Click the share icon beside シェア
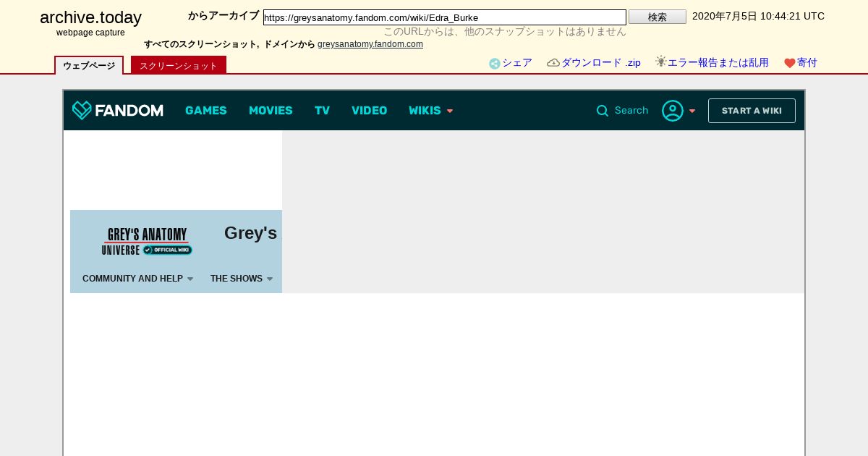This screenshot has width=868, height=456. click(x=495, y=64)
